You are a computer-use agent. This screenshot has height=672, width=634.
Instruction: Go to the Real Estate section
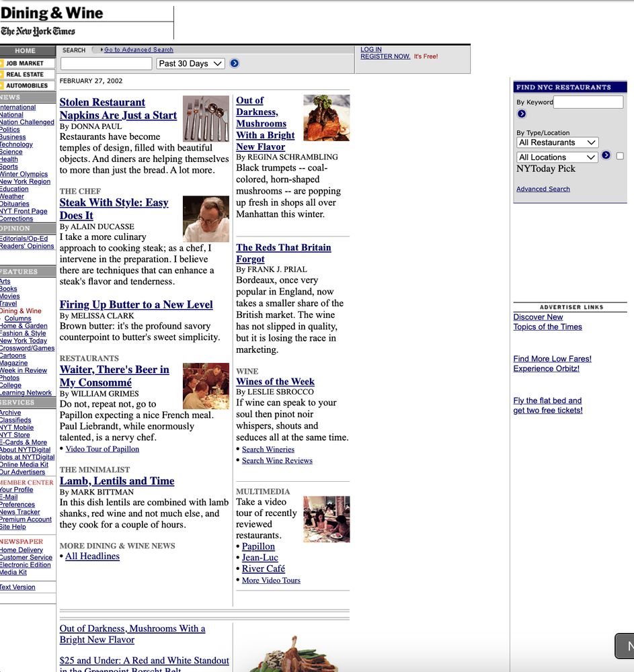tap(28, 74)
